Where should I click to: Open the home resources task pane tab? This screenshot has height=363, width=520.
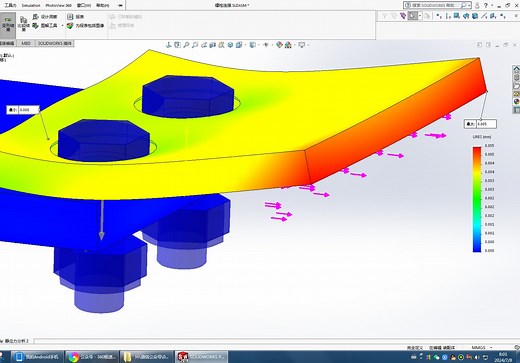516,69
